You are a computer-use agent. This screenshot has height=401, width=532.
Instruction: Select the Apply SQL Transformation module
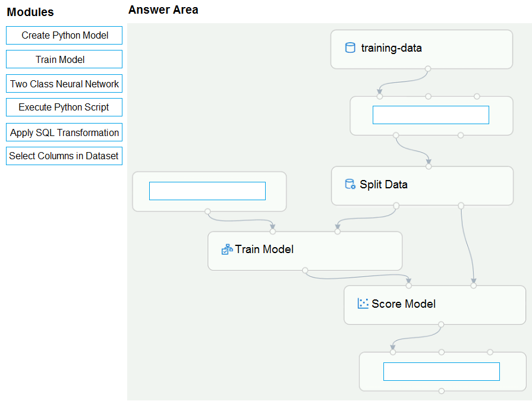(64, 132)
